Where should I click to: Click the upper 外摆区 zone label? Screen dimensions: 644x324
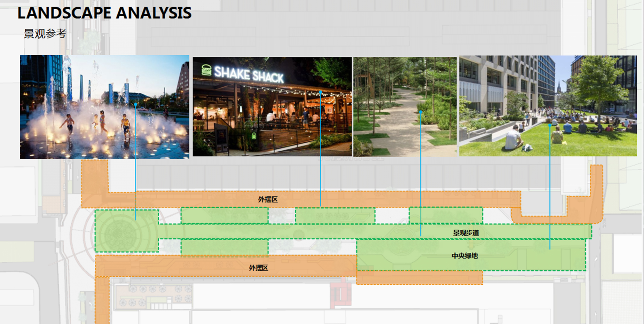[x=268, y=199]
